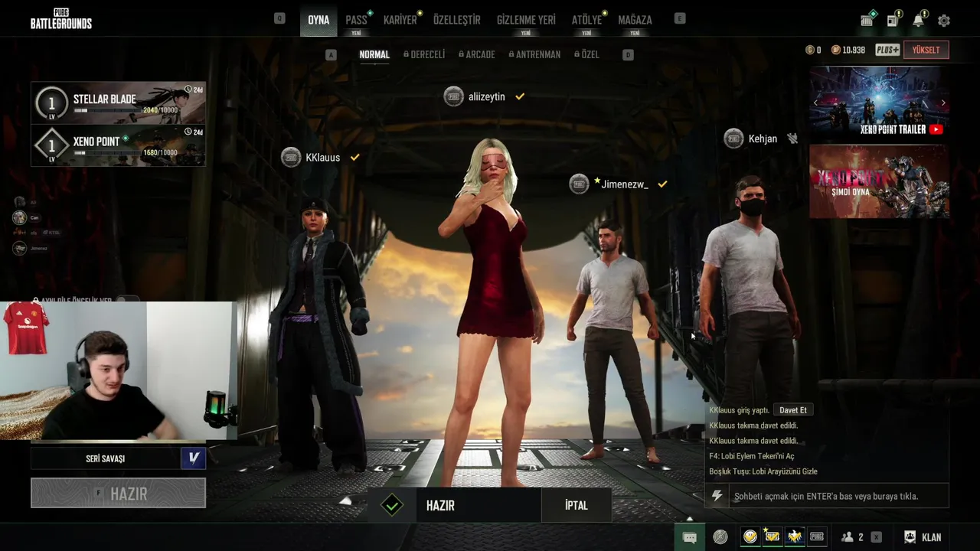Click KKlauus's player badge icon
980x551 pixels.
[291, 157]
